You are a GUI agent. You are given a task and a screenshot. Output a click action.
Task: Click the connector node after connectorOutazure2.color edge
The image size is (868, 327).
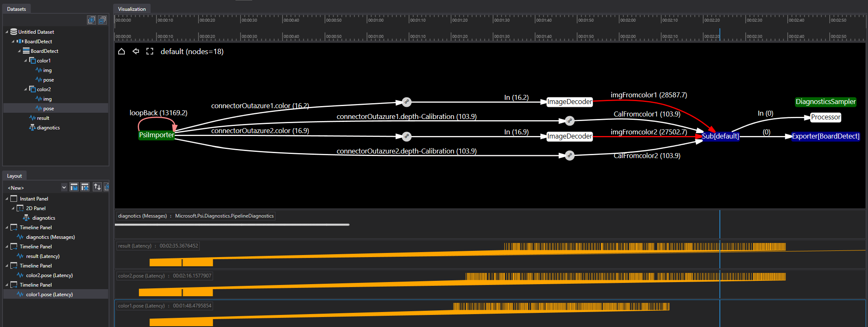407,136
